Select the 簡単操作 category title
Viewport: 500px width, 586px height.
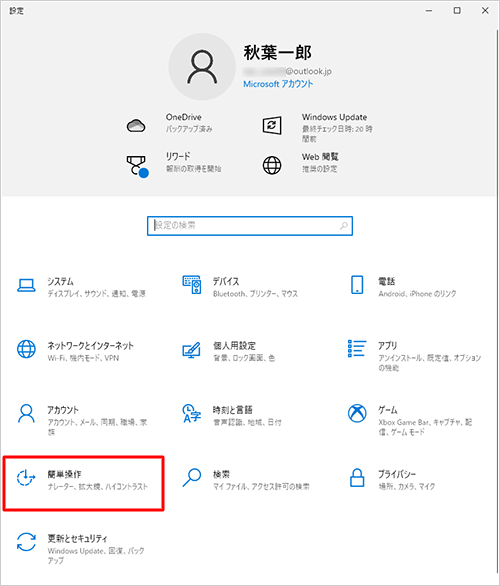[64, 474]
